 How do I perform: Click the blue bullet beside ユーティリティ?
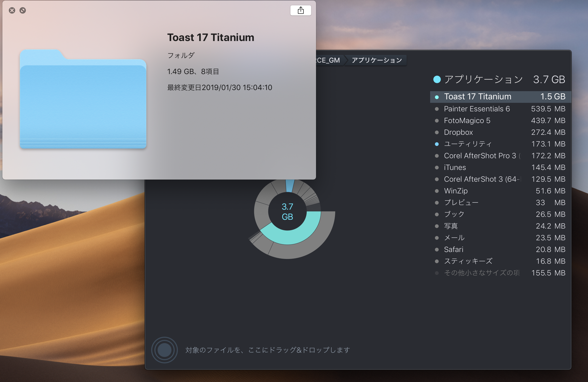(437, 144)
